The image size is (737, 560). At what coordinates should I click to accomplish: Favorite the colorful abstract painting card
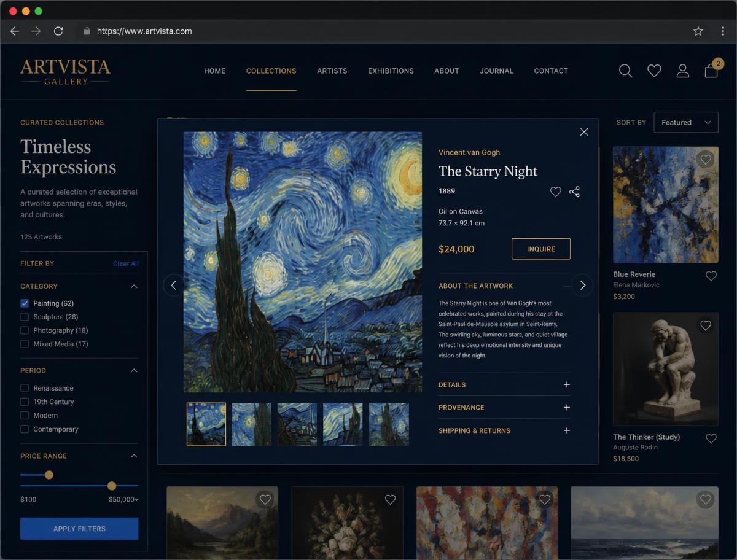click(545, 500)
